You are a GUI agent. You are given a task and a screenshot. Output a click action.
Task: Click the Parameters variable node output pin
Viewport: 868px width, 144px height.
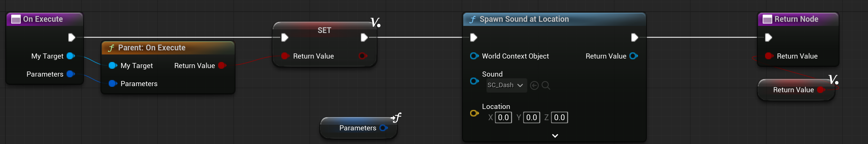point(384,128)
